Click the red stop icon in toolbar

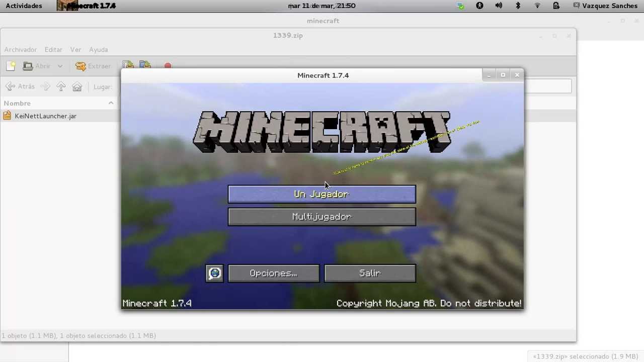point(168,66)
